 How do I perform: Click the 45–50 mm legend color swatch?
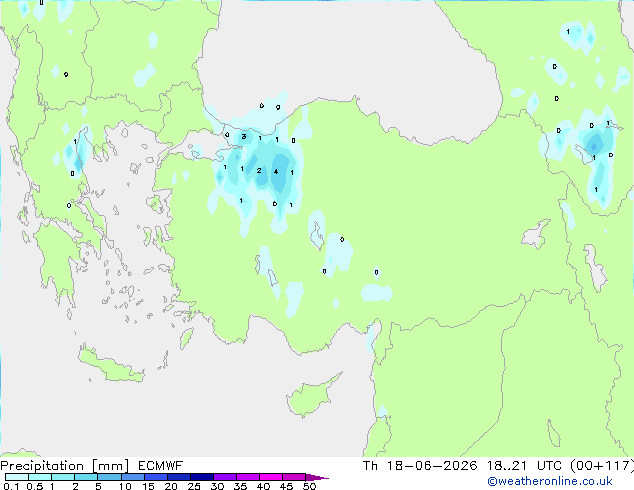pos(294,477)
